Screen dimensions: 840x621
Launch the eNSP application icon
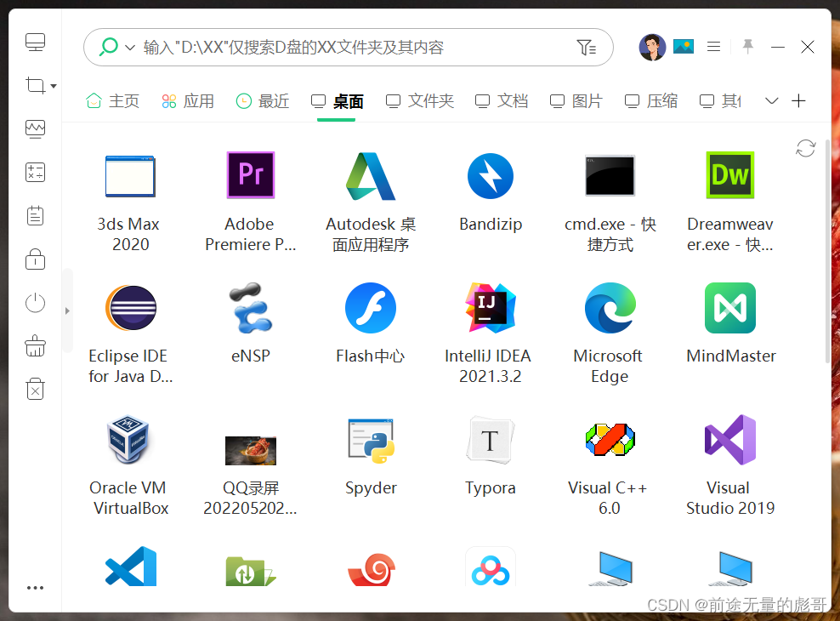(251, 308)
